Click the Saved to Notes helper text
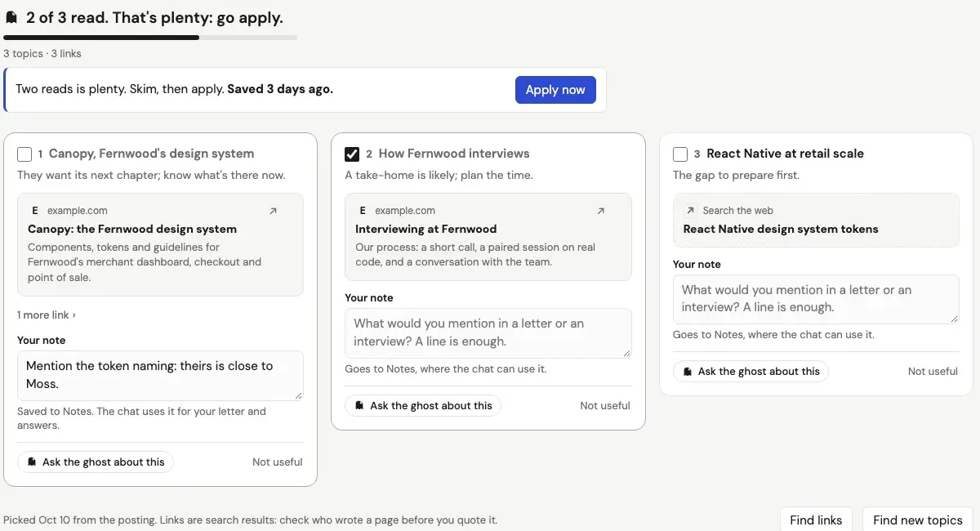 tap(141, 418)
